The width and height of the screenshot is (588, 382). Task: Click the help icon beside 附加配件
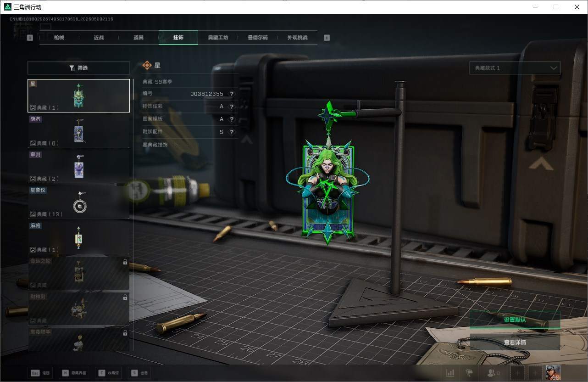232,132
